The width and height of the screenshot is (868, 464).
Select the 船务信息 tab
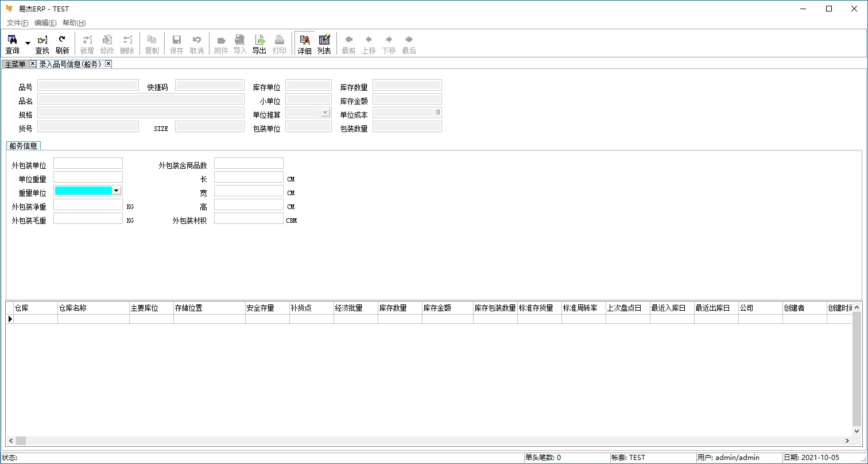click(24, 146)
